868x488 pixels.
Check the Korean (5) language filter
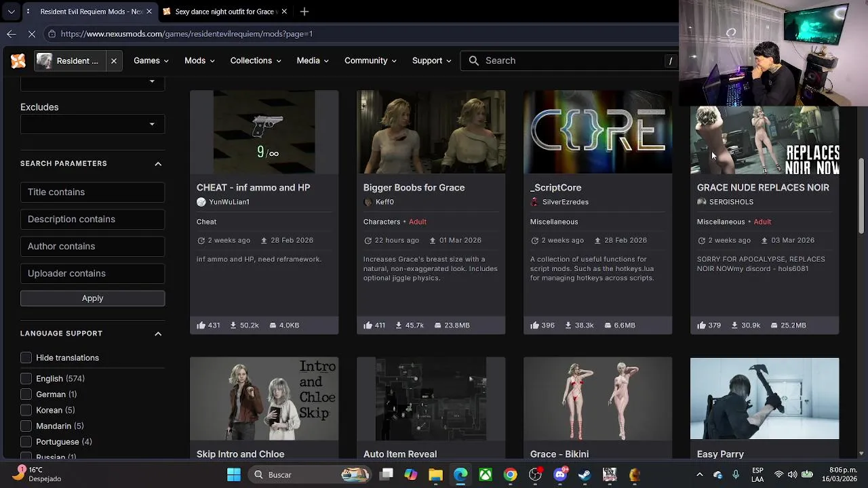click(x=26, y=410)
